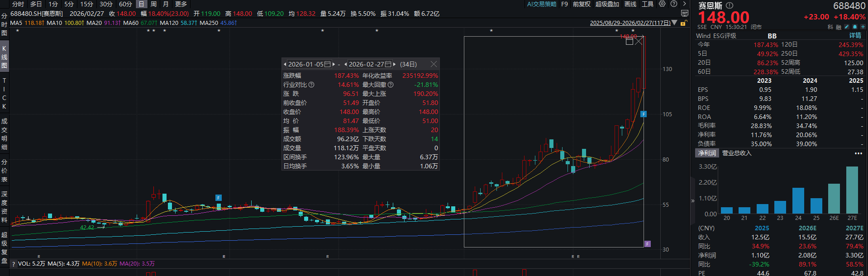Click the lock icon beside date range

pos(683,23)
